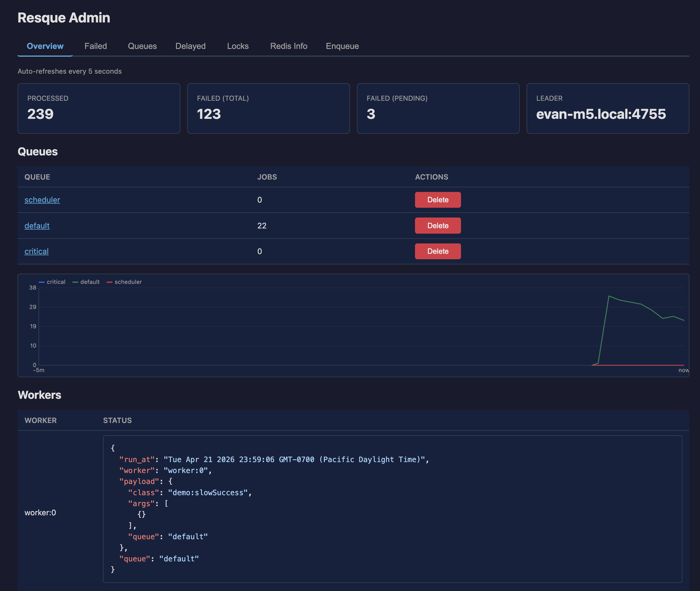This screenshot has width=700, height=591.
Task: Click the Processed count 239
Action: point(41,114)
